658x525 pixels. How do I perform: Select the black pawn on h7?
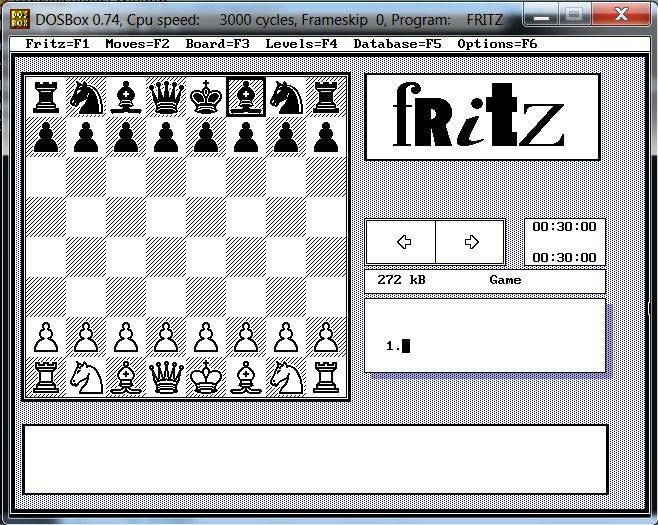click(x=326, y=137)
